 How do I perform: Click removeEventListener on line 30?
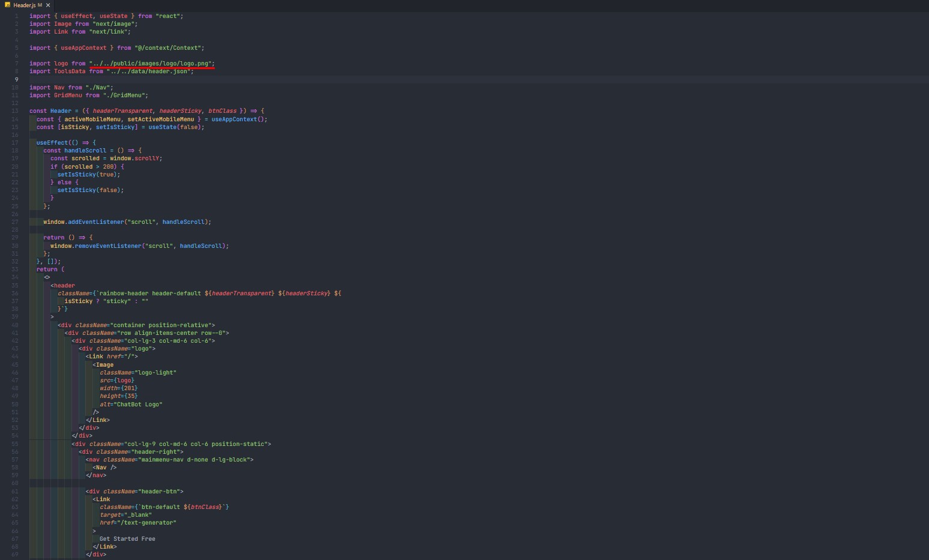coord(108,246)
